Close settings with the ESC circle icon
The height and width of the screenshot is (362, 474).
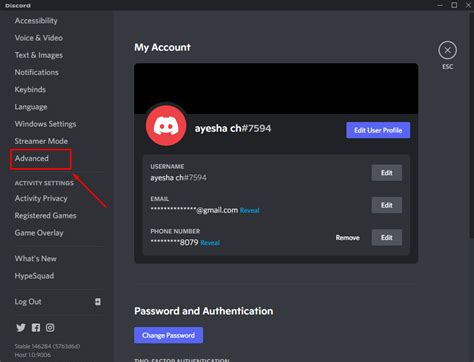(447, 50)
